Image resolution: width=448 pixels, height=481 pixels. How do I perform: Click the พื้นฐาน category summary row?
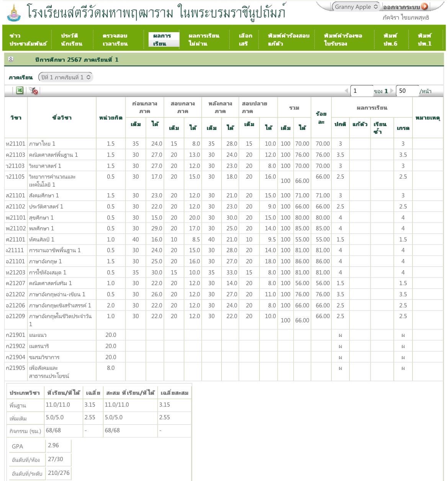[99, 405]
